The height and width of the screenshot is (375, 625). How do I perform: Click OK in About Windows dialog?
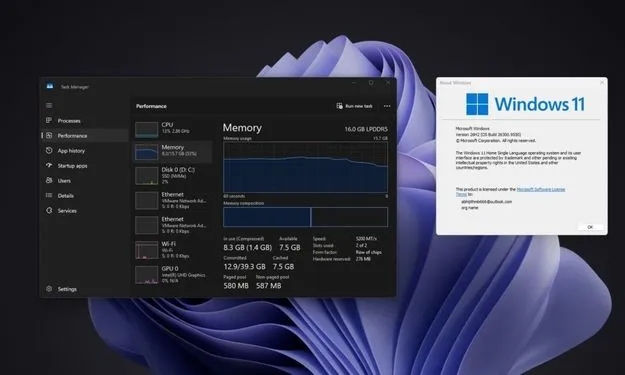pos(590,227)
